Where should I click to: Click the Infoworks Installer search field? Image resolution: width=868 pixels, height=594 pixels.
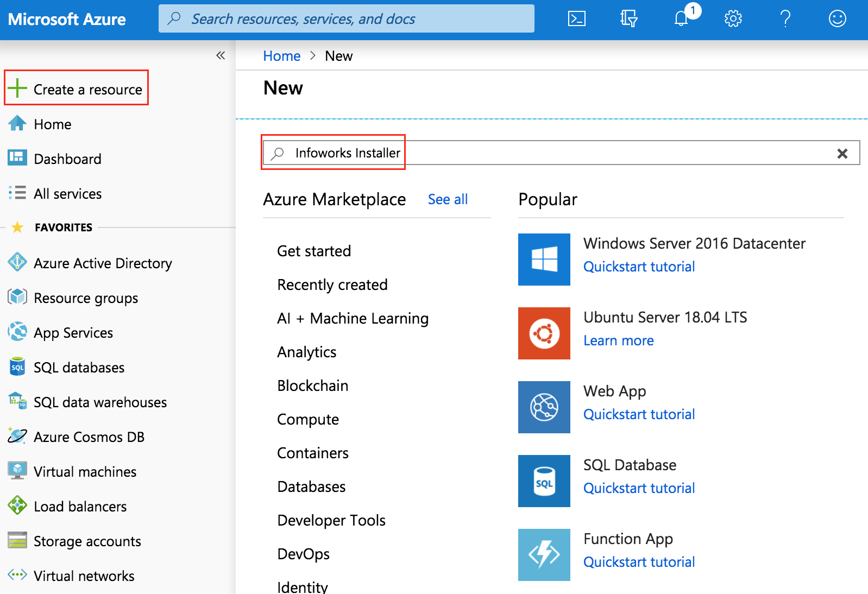[562, 153]
